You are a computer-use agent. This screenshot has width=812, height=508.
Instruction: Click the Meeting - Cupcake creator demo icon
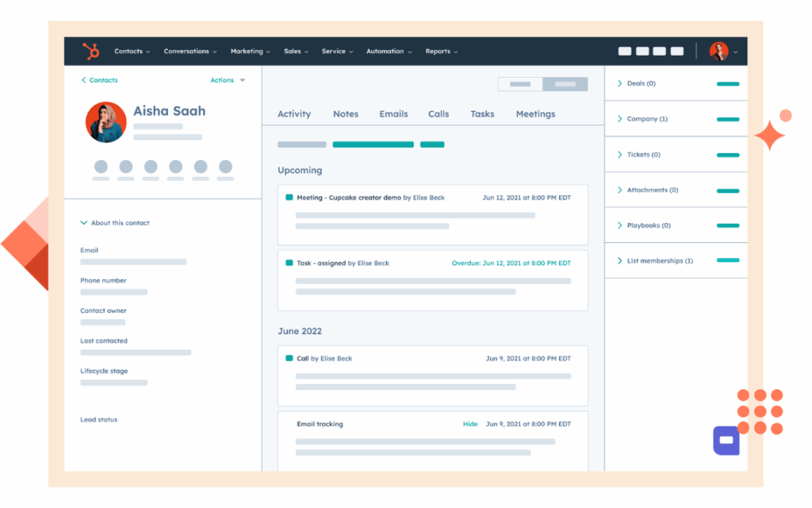(x=289, y=198)
